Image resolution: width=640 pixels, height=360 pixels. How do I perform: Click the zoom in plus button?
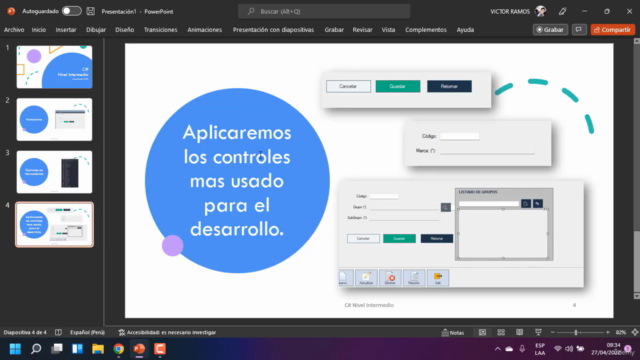(x=608, y=332)
